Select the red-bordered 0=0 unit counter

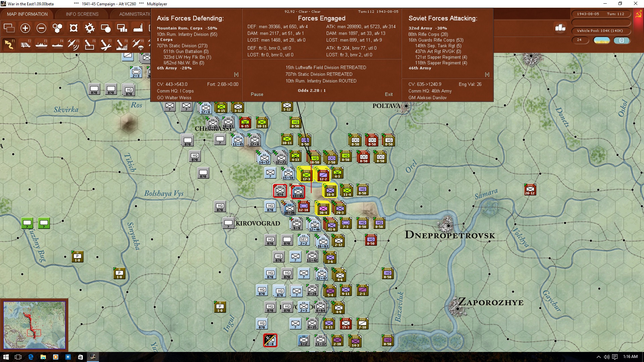point(270,340)
